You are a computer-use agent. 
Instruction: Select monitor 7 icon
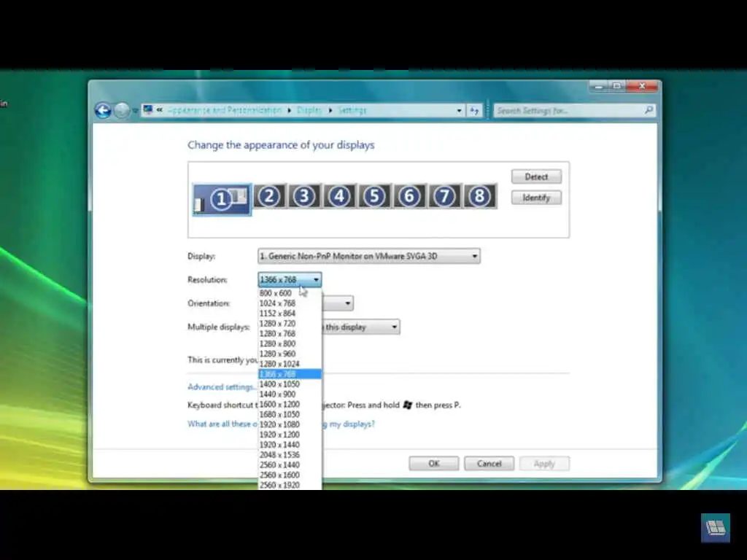coord(445,195)
